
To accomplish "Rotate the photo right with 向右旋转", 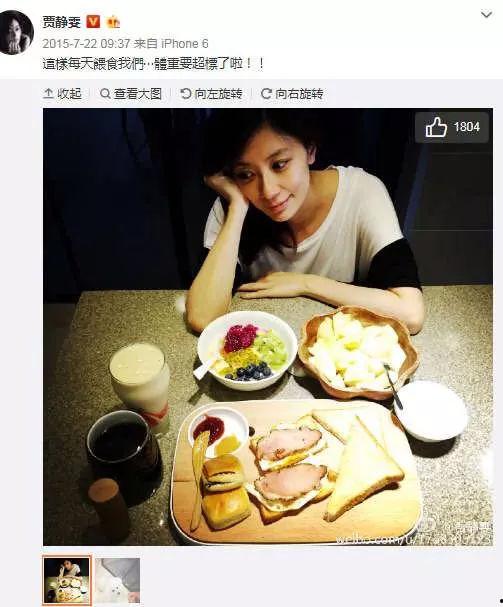I will (x=292, y=94).
